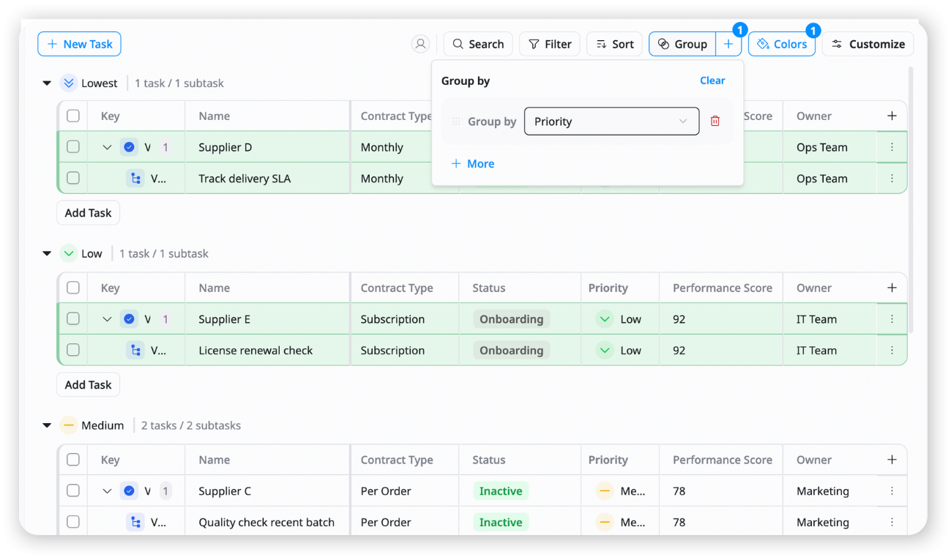The width and height of the screenshot is (951, 560).
Task: Click the New Task button
Action: click(x=79, y=44)
